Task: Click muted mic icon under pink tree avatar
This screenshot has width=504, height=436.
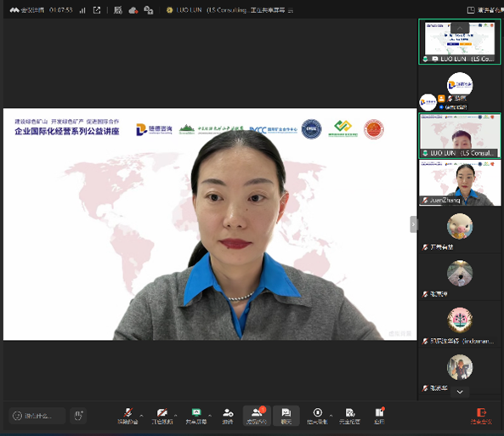Action: point(425,341)
